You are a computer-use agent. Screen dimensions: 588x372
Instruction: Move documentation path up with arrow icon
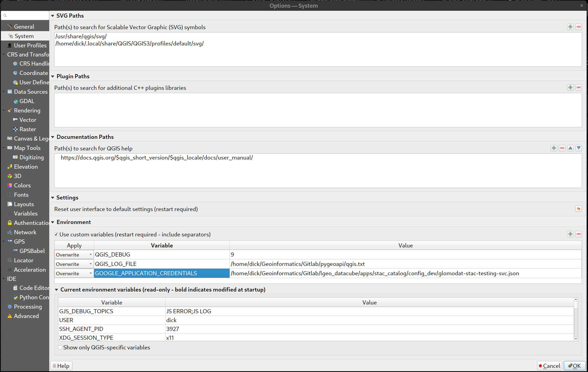point(570,148)
